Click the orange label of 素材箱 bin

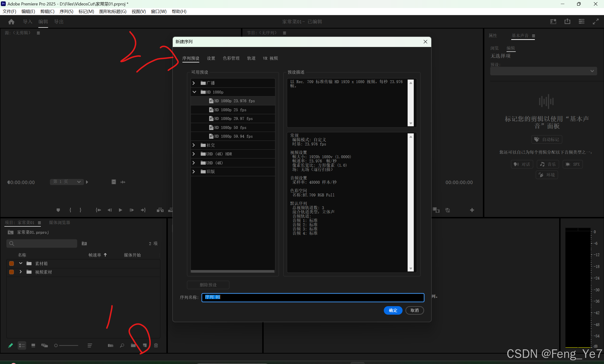tap(11, 263)
